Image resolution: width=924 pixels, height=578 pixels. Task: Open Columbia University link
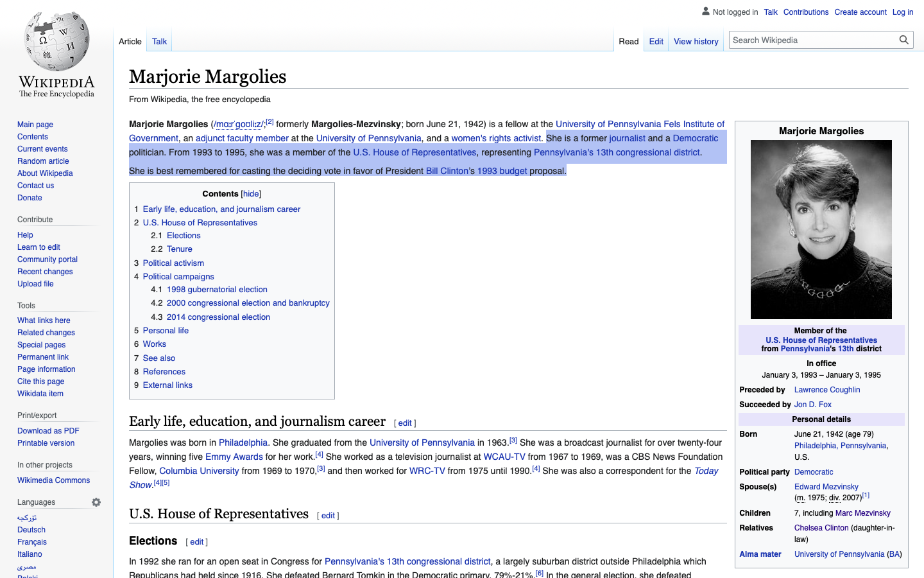199,471
